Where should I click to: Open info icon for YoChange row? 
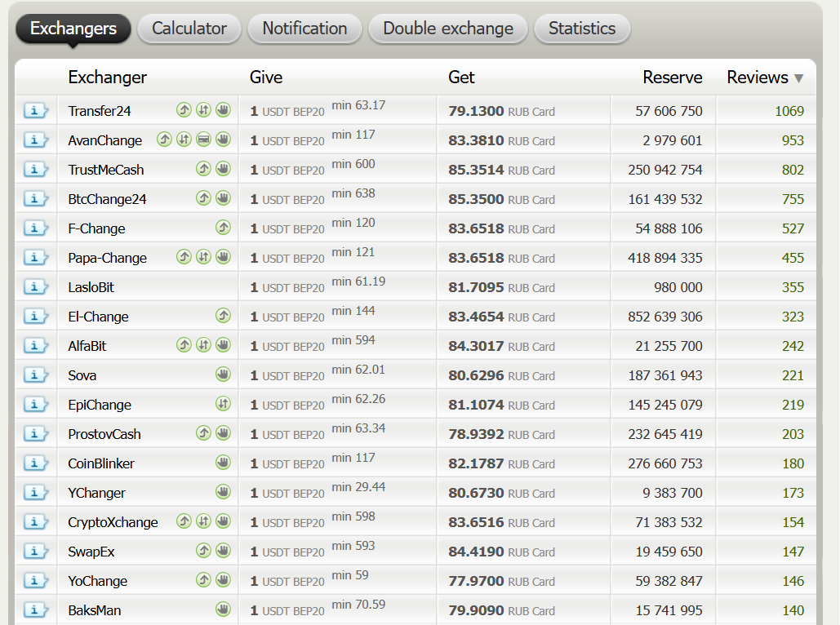(x=35, y=581)
